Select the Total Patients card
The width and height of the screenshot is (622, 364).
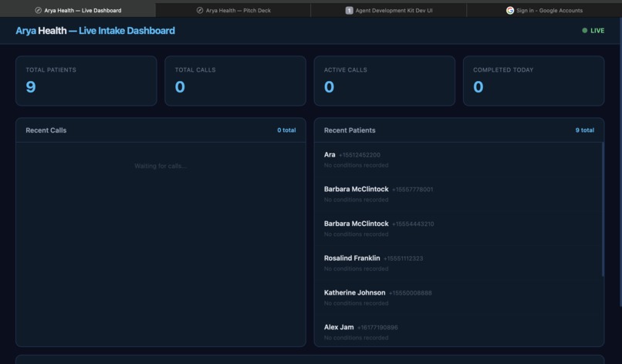click(86, 81)
